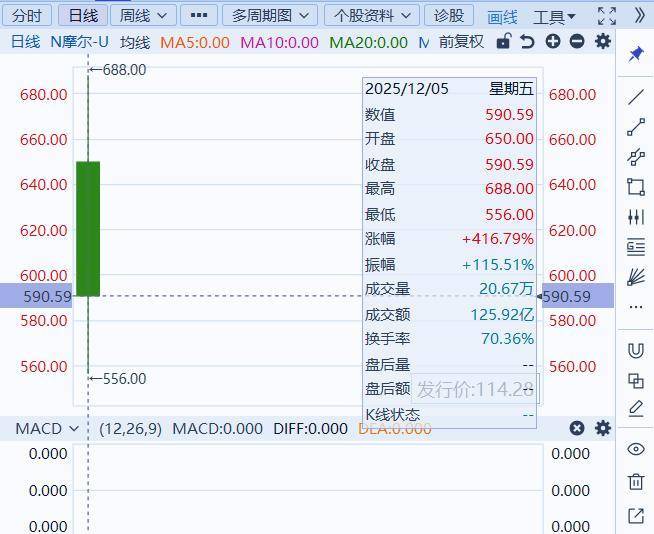Select the straight line drawing tool
Viewport: 654px width, 534px height.
click(635, 97)
